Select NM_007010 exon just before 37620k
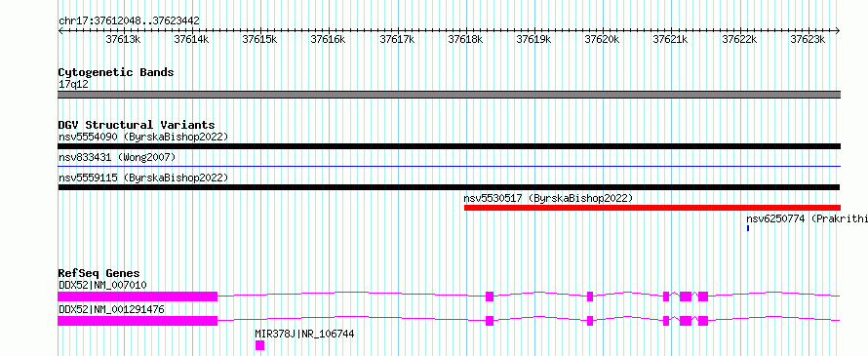The image size is (868, 356). click(x=590, y=297)
